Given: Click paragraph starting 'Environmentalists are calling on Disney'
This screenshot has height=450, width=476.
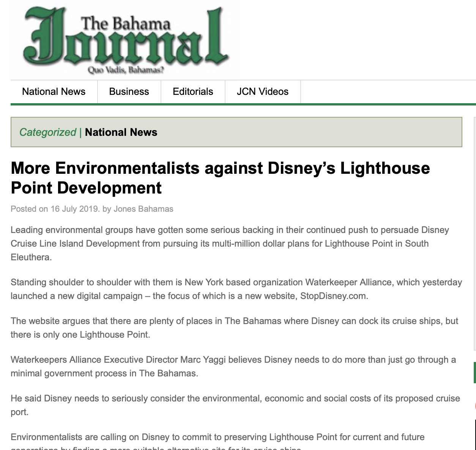Looking at the screenshot, I should pyautogui.click(x=218, y=441).
